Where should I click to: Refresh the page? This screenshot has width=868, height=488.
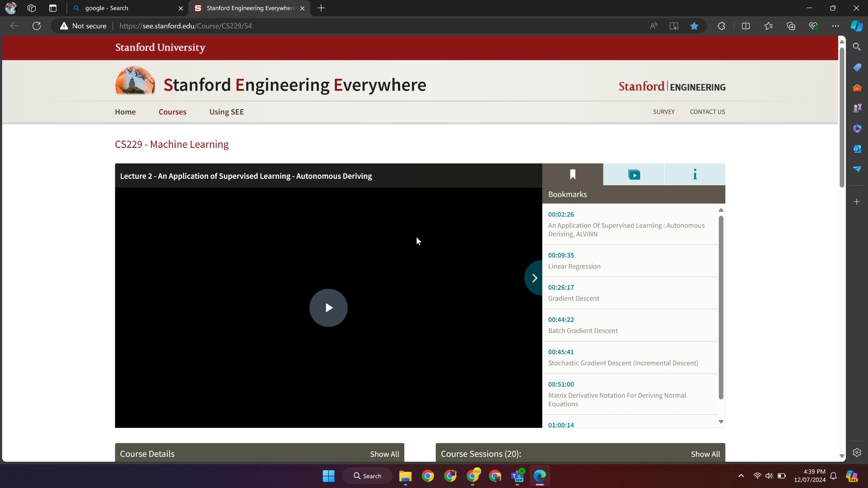click(36, 26)
